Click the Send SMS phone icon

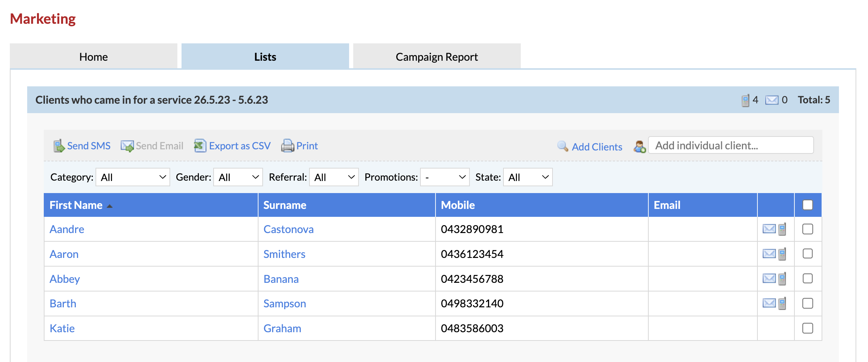click(x=59, y=146)
